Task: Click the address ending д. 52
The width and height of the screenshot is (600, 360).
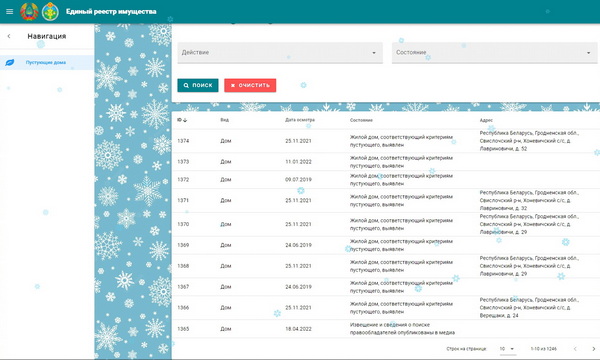Action: click(529, 141)
